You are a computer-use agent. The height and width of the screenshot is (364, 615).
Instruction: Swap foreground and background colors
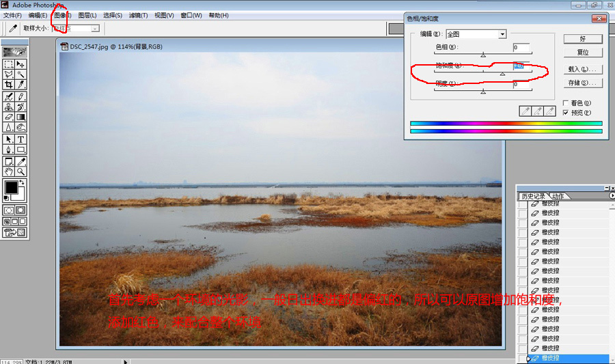pyautogui.click(x=22, y=182)
